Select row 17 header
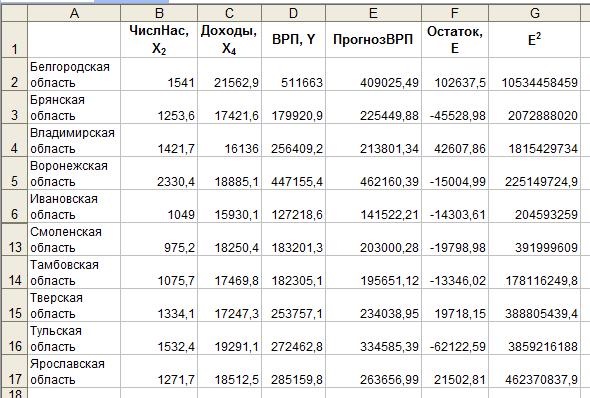 click(x=14, y=371)
